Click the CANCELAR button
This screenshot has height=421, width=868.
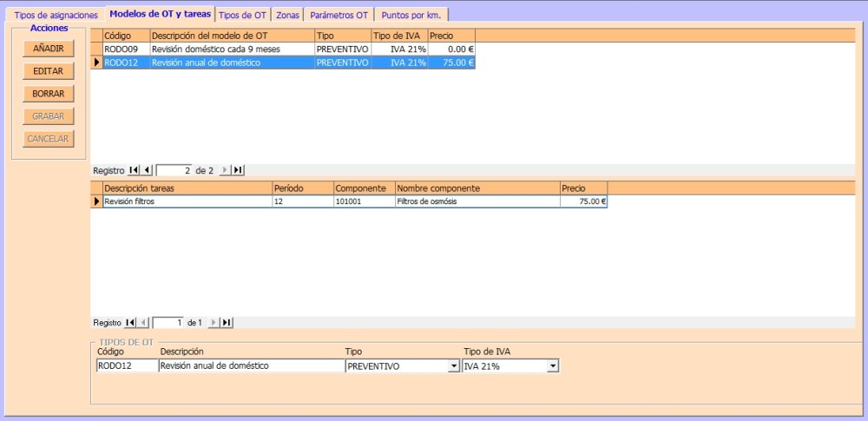tap(49, 139)
